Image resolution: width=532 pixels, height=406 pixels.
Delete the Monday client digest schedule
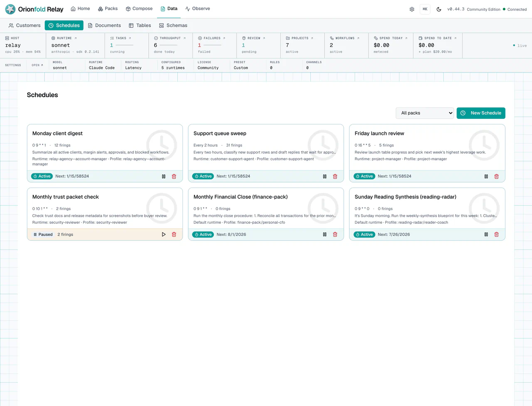click(174, 176)
